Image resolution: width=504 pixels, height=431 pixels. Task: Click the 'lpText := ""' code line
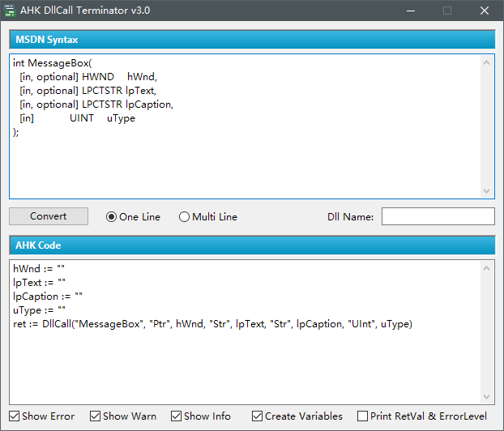(39, 282)
